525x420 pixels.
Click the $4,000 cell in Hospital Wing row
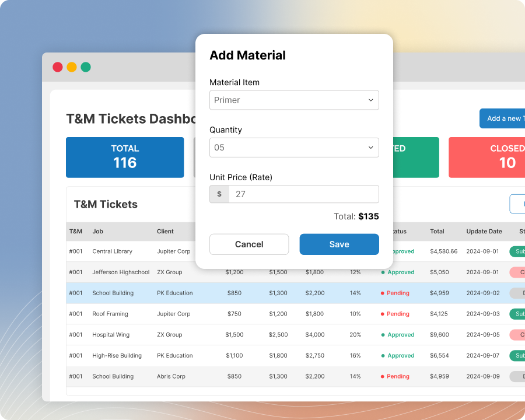(x=315, y=335)
